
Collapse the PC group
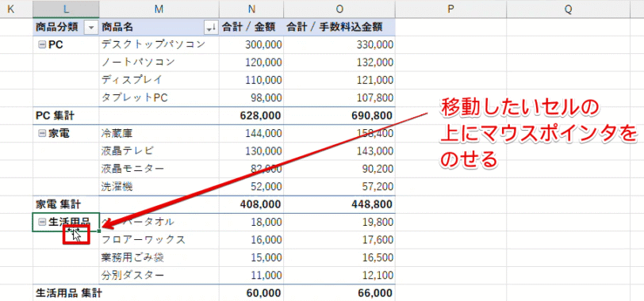tap(41, 44)
